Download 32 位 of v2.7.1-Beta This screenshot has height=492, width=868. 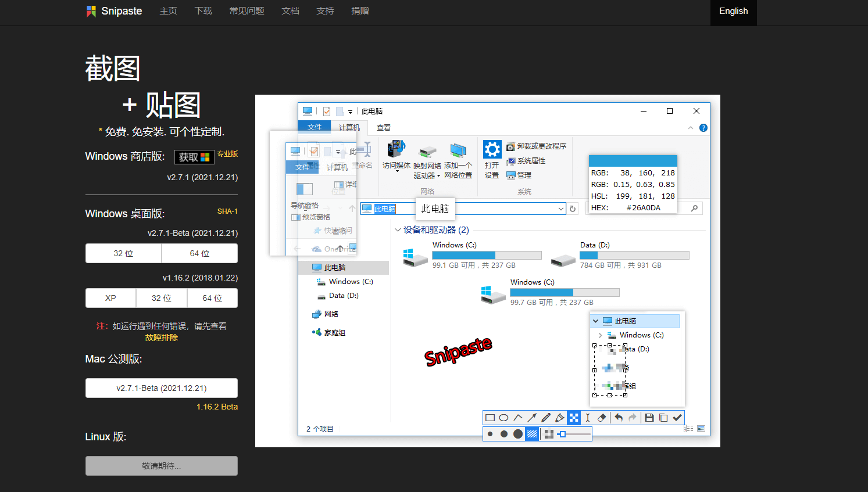pyautogui.click(x=123, y=253)
